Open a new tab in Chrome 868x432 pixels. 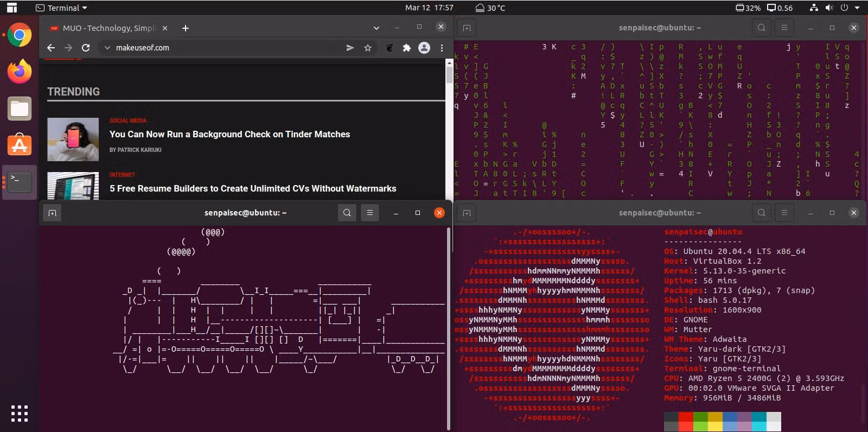pos(186,28)
